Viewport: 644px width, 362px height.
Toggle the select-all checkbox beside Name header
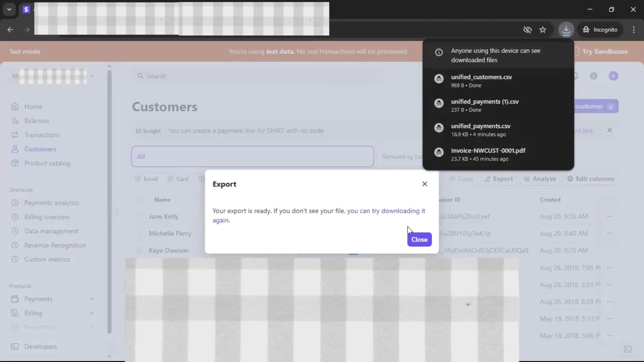(x=139, y=200)
